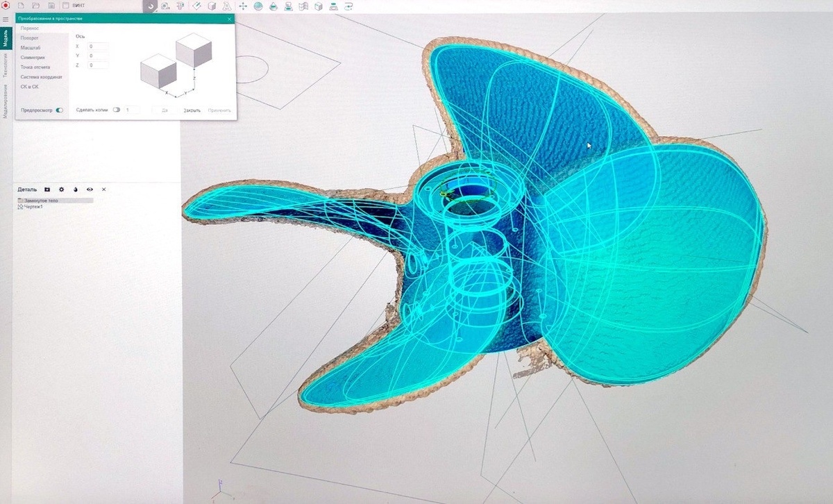Open the hamburger menu at top left

point(6,19)
